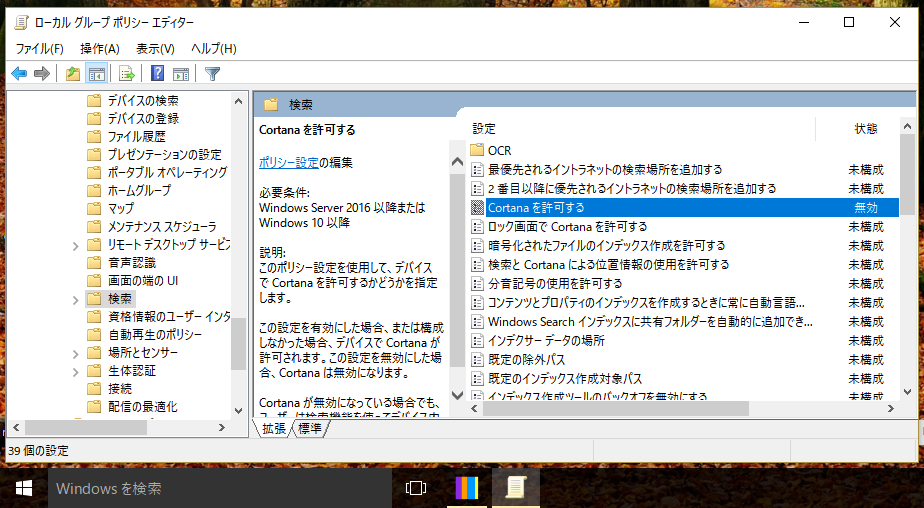Click the OCR folder icon

pyautogui.click(x=477, y=150)
